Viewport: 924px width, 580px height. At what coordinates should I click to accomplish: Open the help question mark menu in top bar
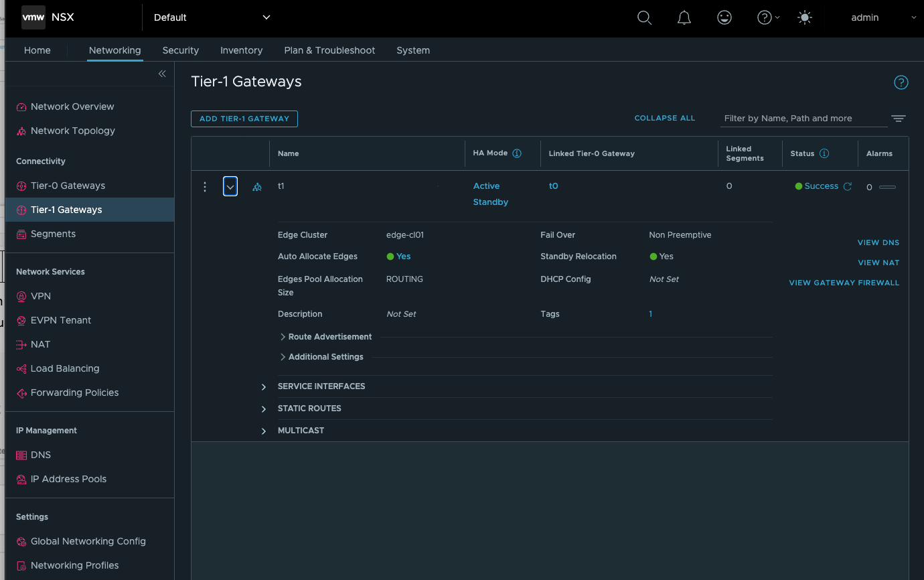point(768,17)
